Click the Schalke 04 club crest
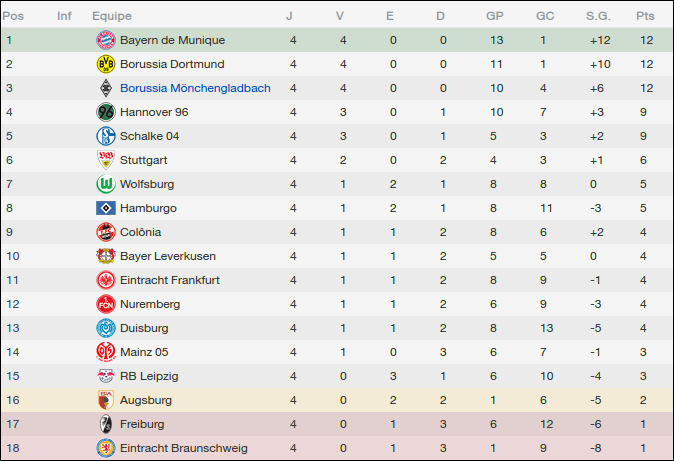 click(x=105, y=136)
